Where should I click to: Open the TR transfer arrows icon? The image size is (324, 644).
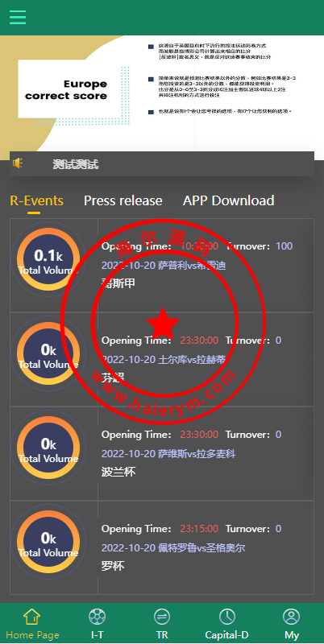(x=162, y=617)
